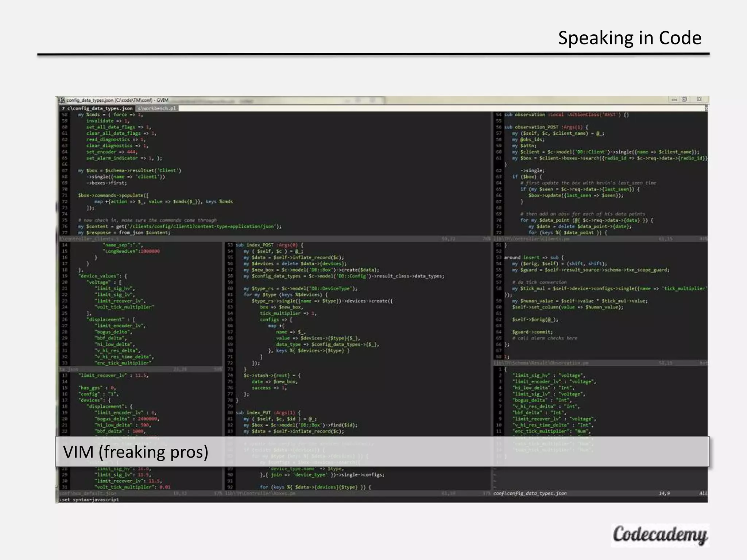Screen dimensions: 747x560
Task: Restore down the GVIM window
Action: pyautogui.click(x=685, y=99)
